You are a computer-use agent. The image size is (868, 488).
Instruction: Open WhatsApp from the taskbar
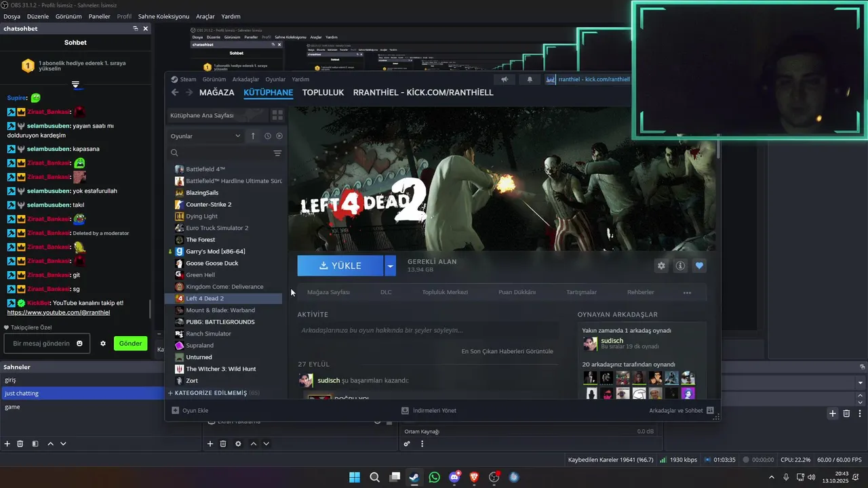434,477
